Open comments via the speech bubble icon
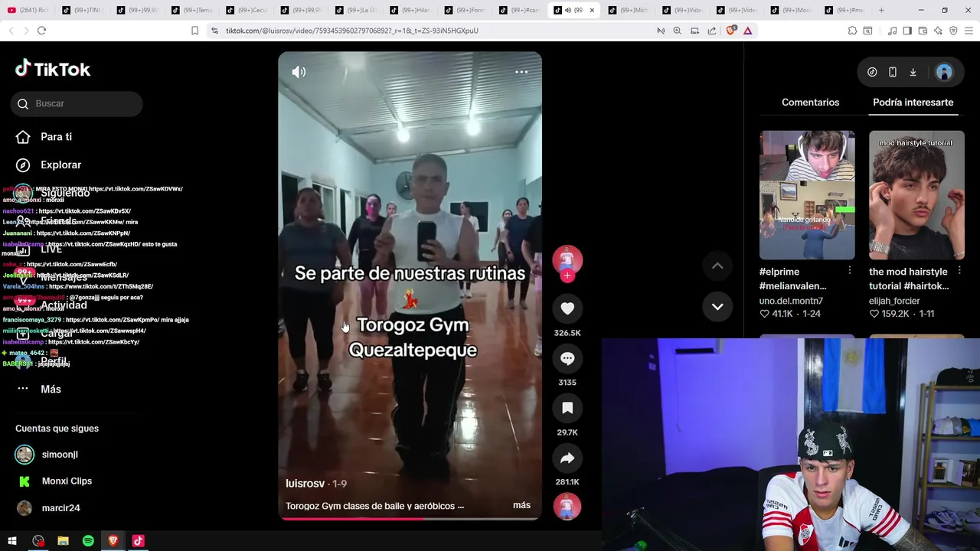This screenshot has height=551, width=980. 567,358
